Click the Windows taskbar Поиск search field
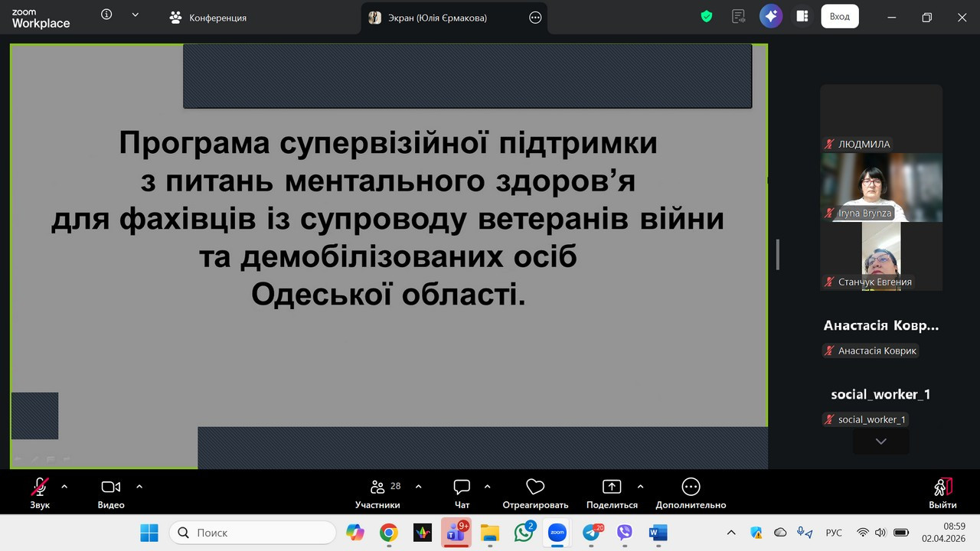Screen dimensions: 980x551 253,533
